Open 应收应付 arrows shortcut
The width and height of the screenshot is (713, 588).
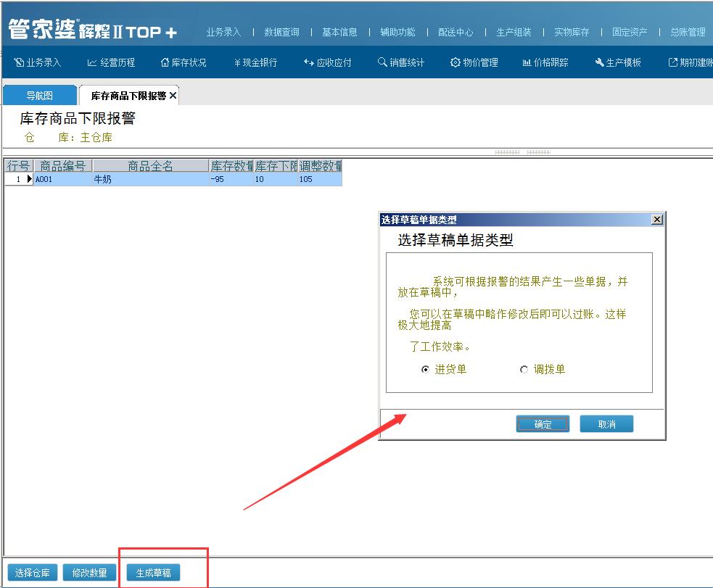(x=327, y=62)
